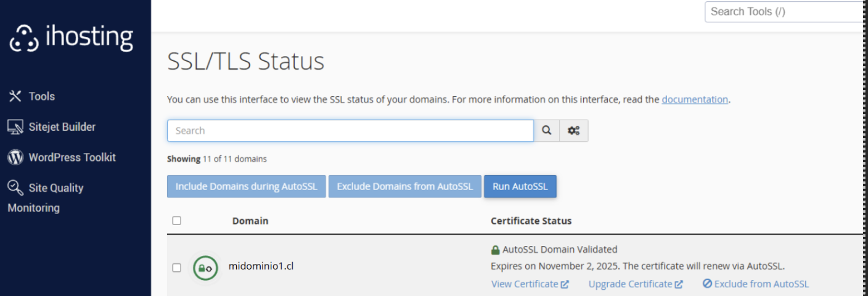The image size is (868, 296).
Task: Focus the domain Search field
Action: tap(350, 131)
